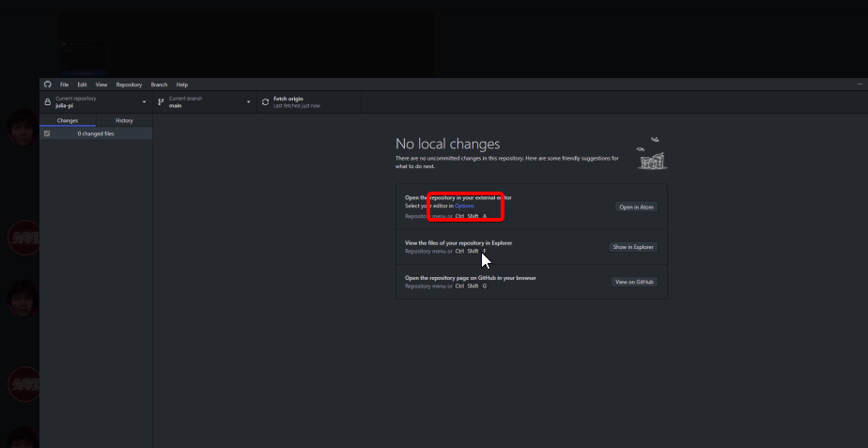Image resolution: width=868 pixels, height=448 pixels.
Task: Open the Edit menu
Action: click(x=82, y=85)
